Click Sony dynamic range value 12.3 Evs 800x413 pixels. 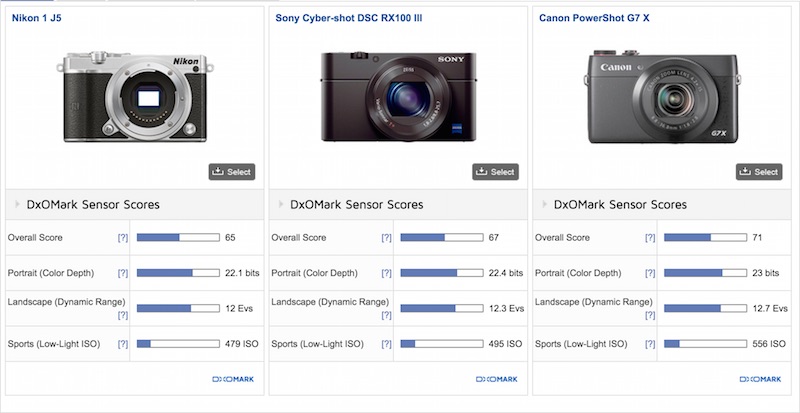[507, 308]
